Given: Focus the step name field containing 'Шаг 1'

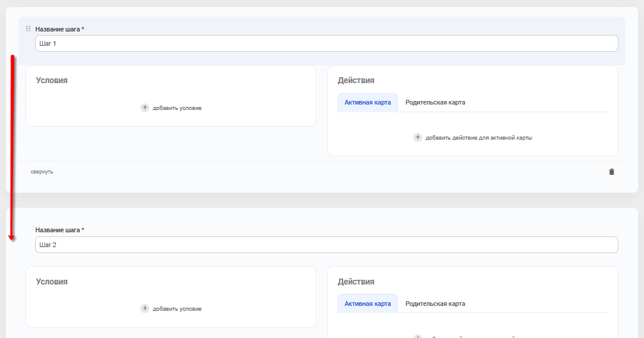Looking at the screenshot, I should pos(326,43).
